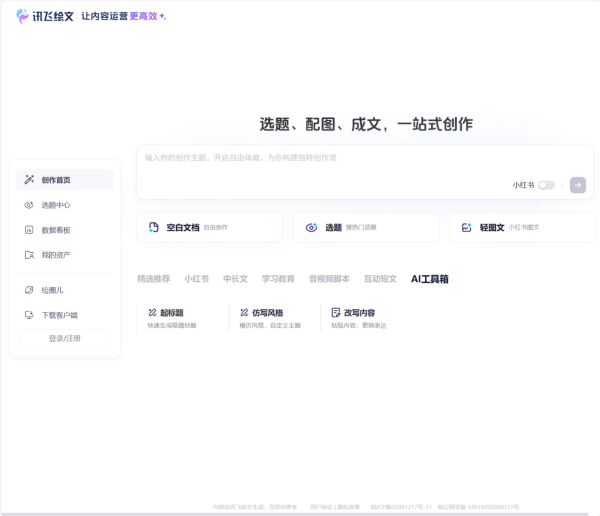Click the document icon on 空白文档 card
This screenshot has height=516, width=600.
(153, 227)
